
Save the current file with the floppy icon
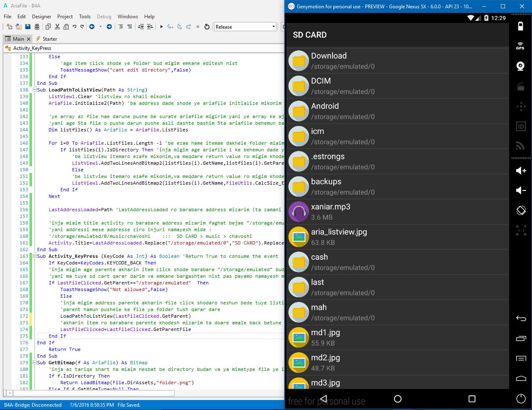click(x=27, y=26)
